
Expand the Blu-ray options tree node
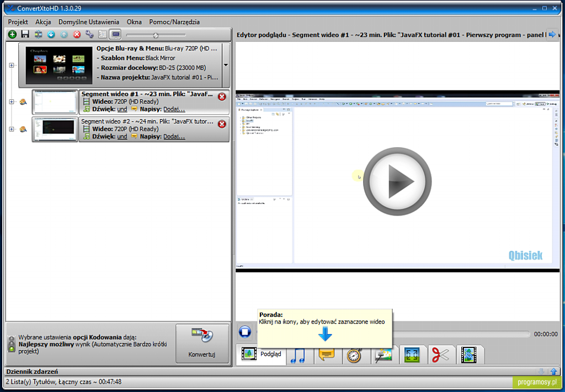(x=12, y=65)
